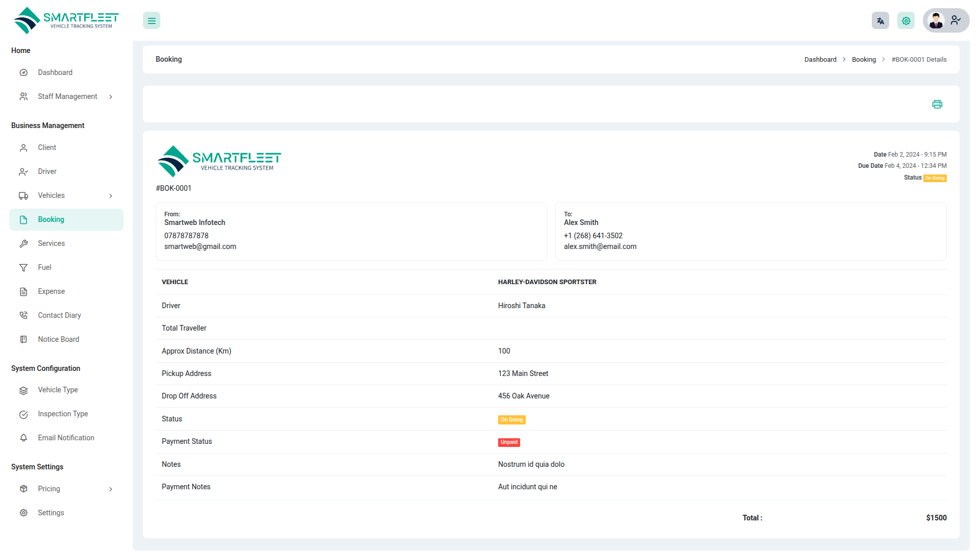
Task: Expand the Pricing submenu chevron
Action: (x=111, y=489)
